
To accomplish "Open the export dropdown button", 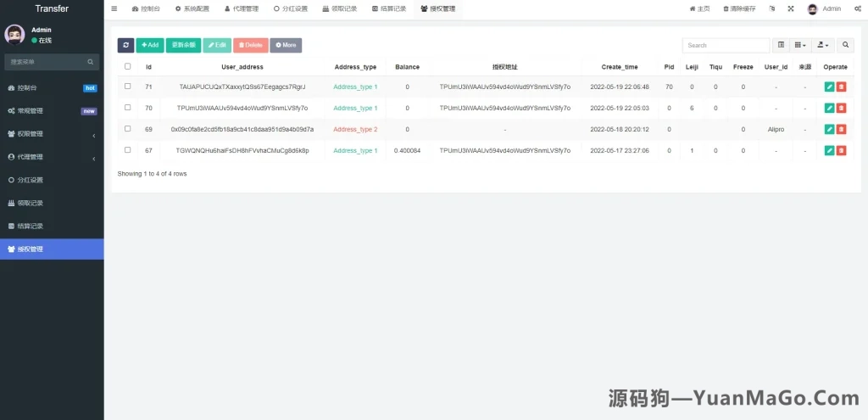I will (822, 45).
